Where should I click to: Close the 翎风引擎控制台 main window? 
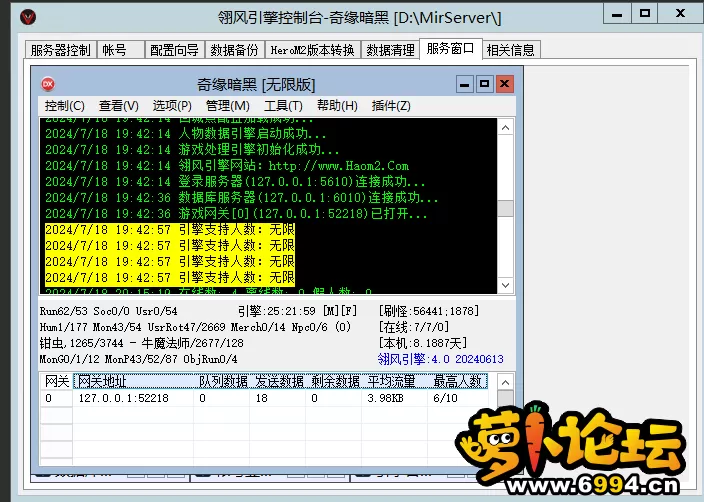click(x=681, y=14)
